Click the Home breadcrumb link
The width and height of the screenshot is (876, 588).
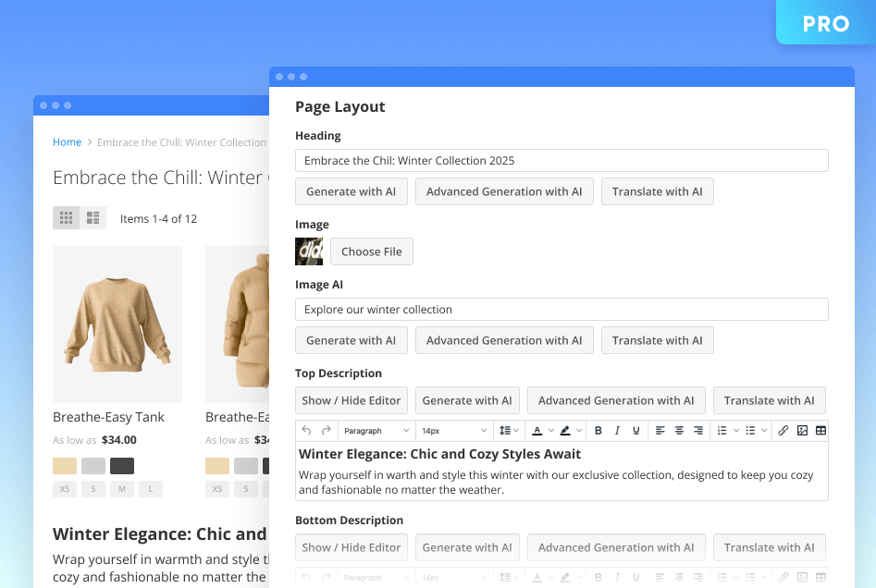pyautogui.click(x=67, y=142)
